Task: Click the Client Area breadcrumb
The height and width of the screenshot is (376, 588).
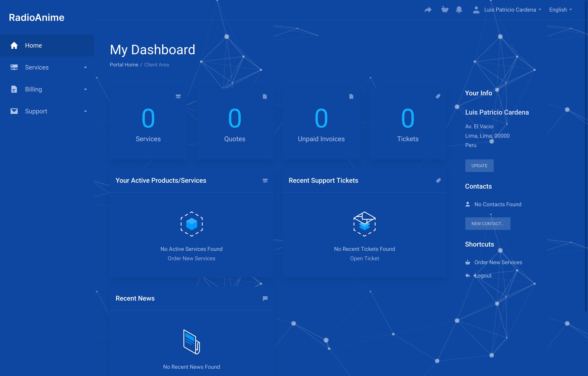Action: pyautogui.click(x=157, y=65)
